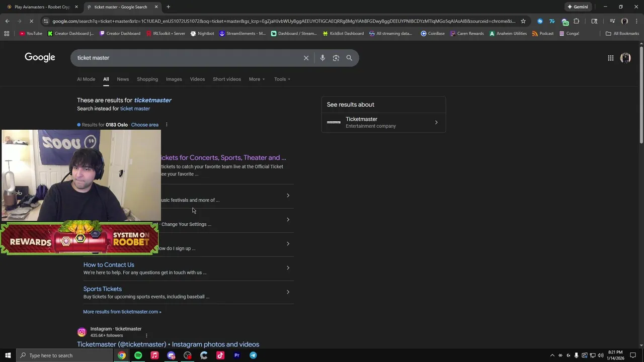Open the All Bookmarks folder

tap(622, 34)
